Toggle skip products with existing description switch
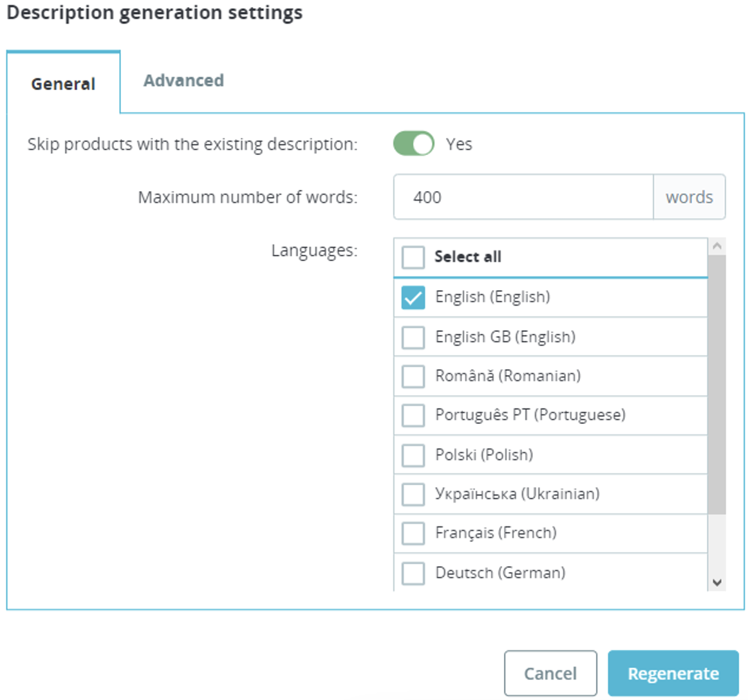Image resolution: width=748 pixels, height=700 pixels. pos(414,143)
